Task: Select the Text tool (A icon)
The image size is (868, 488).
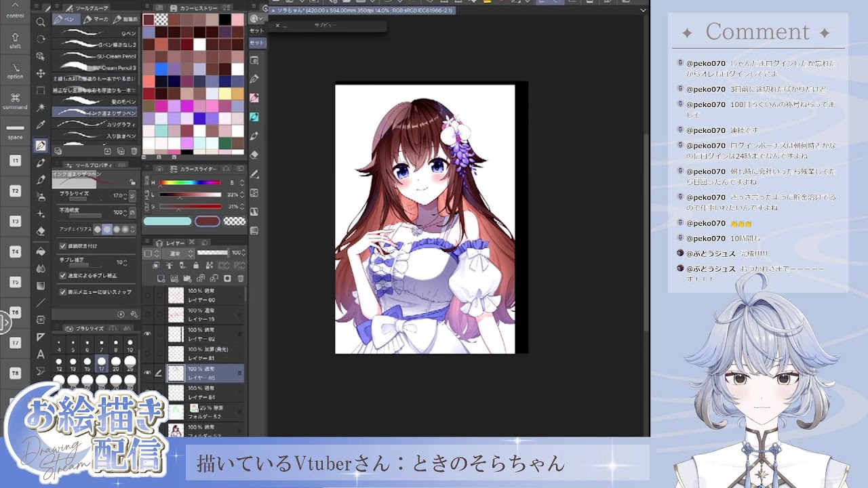Action: click(41, 354)
